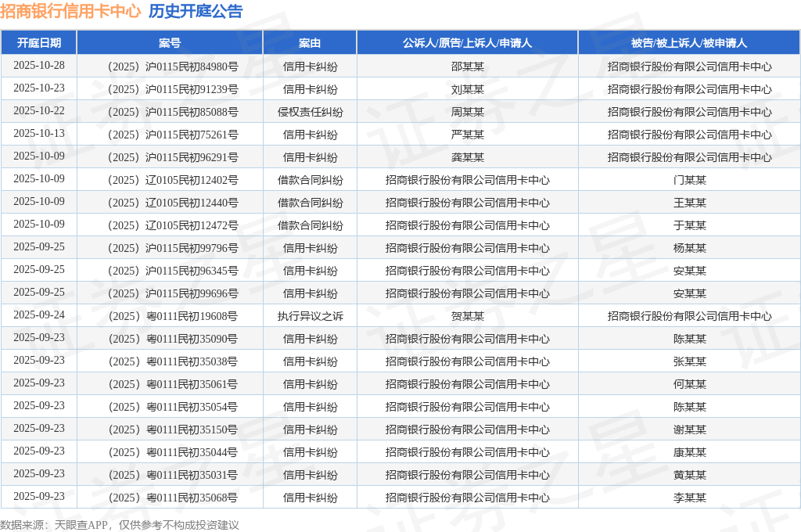Click date 2025-10-28
The image size is (801, 532).
point(39,66)
